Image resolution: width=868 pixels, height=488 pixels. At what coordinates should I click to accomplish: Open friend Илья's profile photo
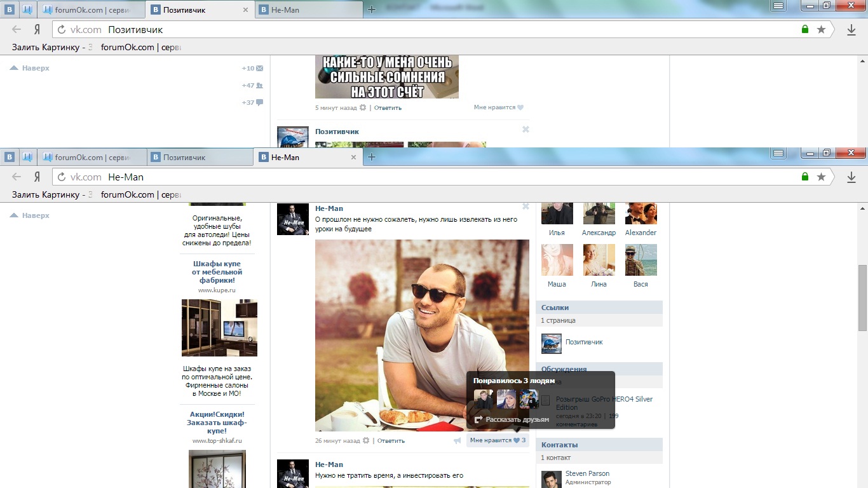(557, 214)
